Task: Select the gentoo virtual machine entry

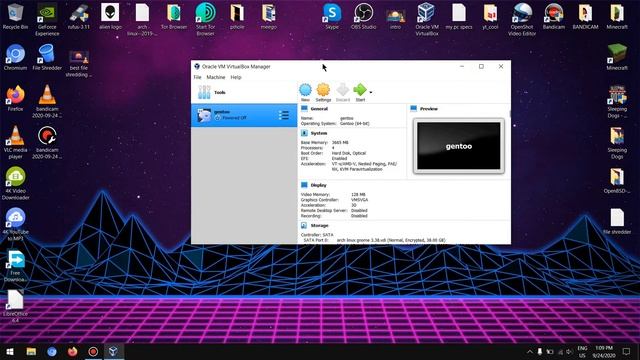Action: (x=244, y=115)
